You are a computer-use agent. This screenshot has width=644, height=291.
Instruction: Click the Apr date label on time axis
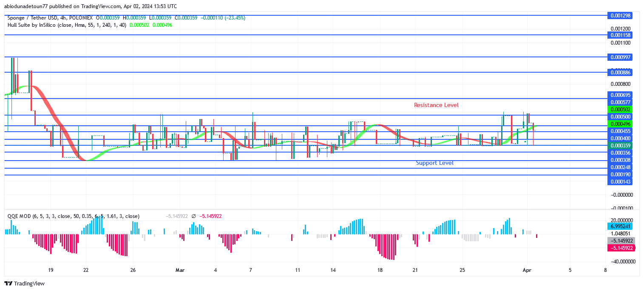(527, 270)
